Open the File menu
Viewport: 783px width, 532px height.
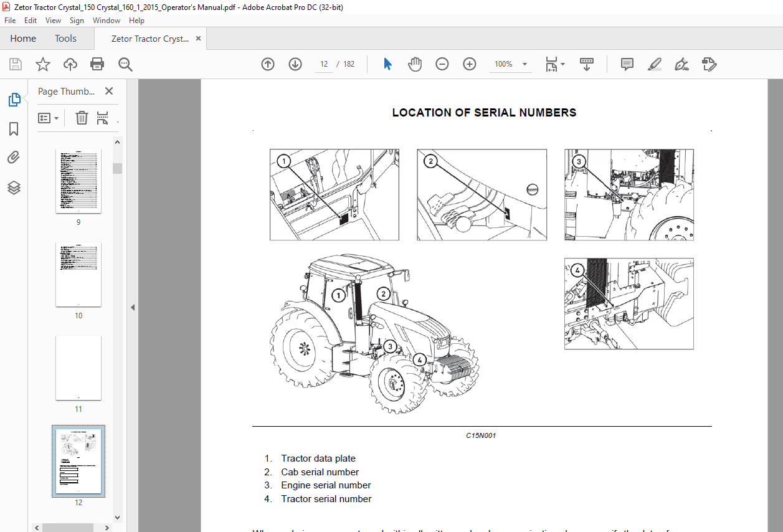(10, 21)
